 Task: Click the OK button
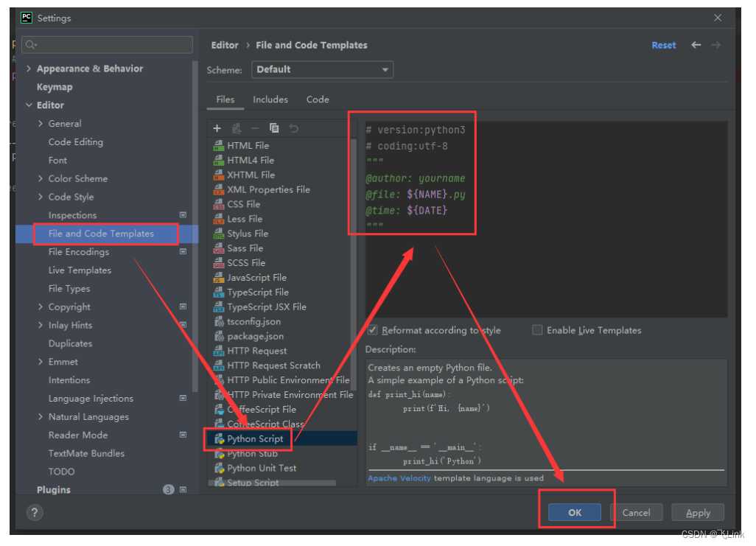[x=574, y=513]
